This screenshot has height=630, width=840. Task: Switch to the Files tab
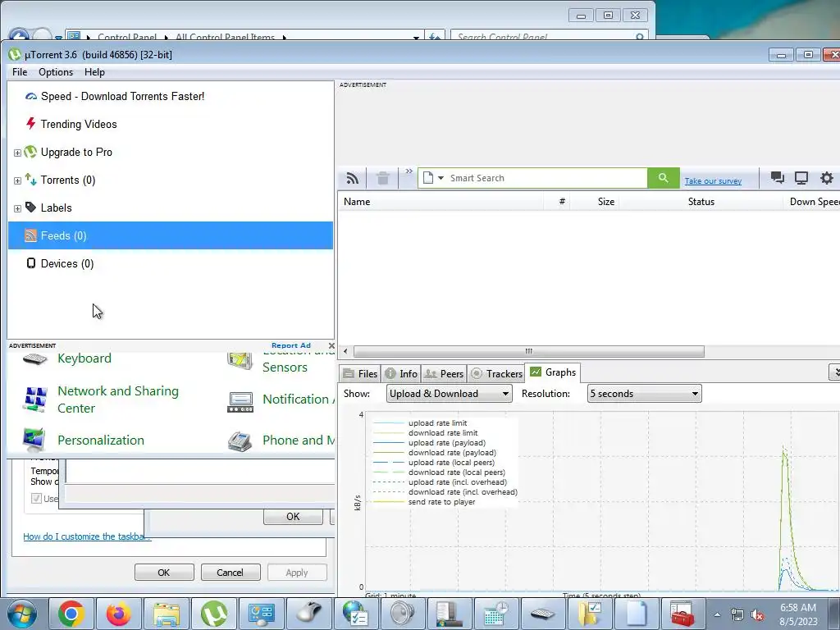pos(360,374)
